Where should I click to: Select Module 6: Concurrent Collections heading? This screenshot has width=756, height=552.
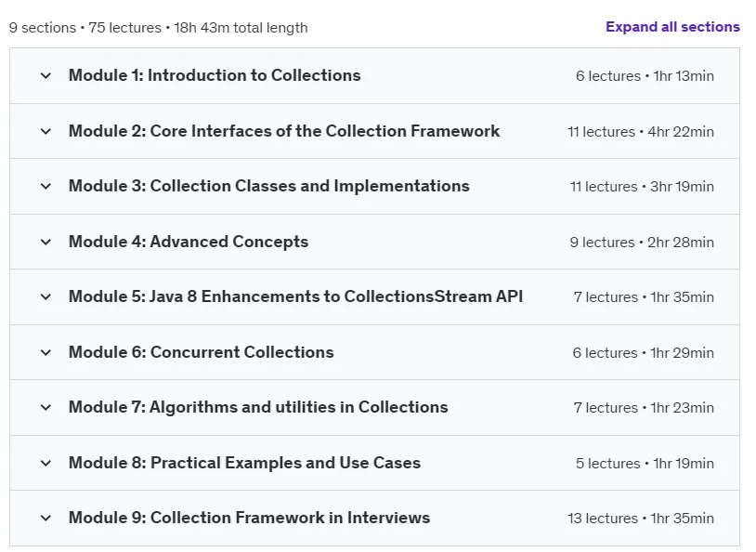point(201,352)
